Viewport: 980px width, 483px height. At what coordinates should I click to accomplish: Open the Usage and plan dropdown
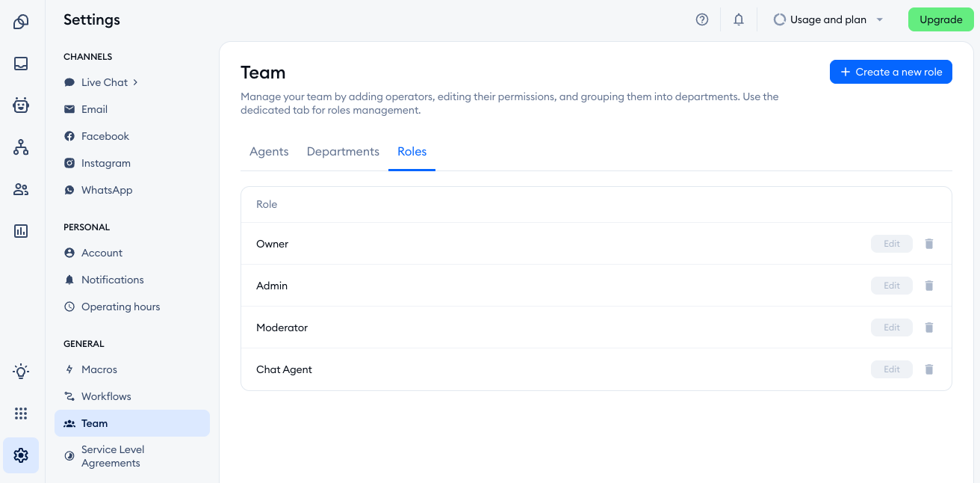click(x=828, y=20)
